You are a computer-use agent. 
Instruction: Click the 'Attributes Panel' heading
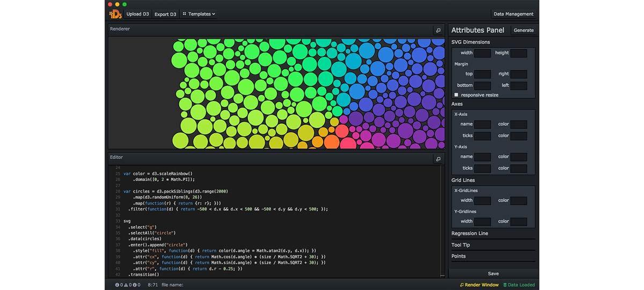pyautogui.click(x=478, y=31)
